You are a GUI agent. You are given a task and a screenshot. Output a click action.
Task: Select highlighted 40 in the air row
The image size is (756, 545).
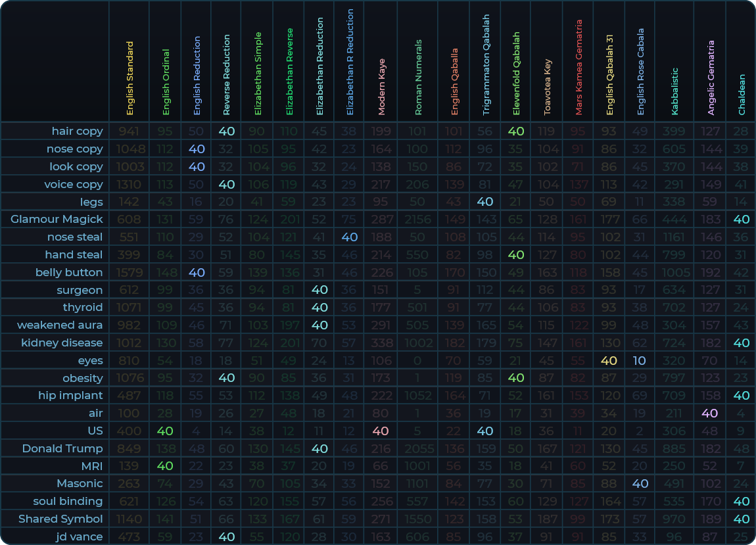click(710, 413)
